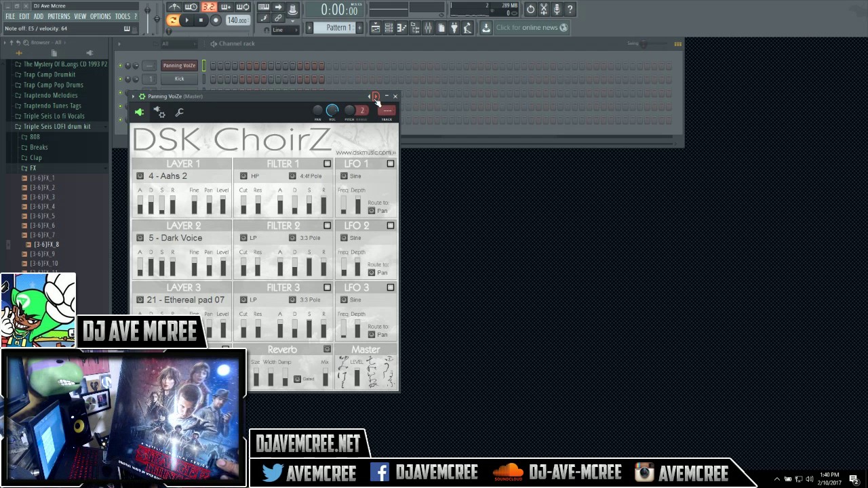Open Layer 2 preset selector for Dark Voice
The width and height of the screenshot is (868, 488).
[x=140, y=238]
